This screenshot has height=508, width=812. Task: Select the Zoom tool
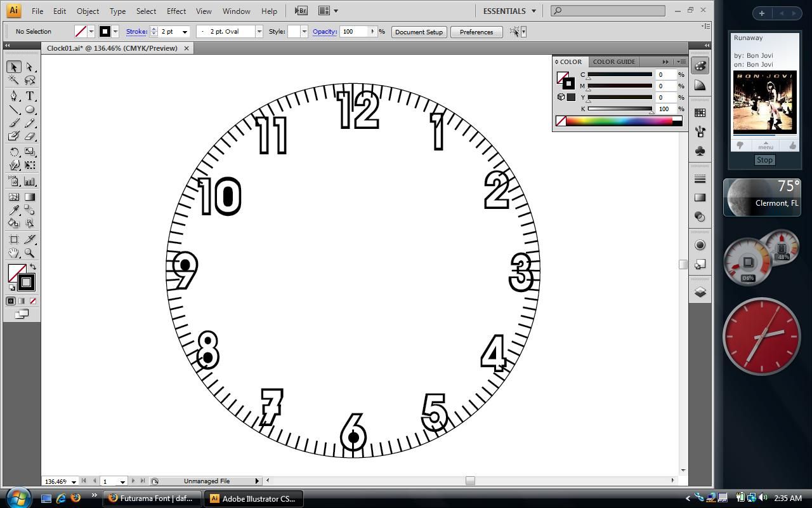29,253
